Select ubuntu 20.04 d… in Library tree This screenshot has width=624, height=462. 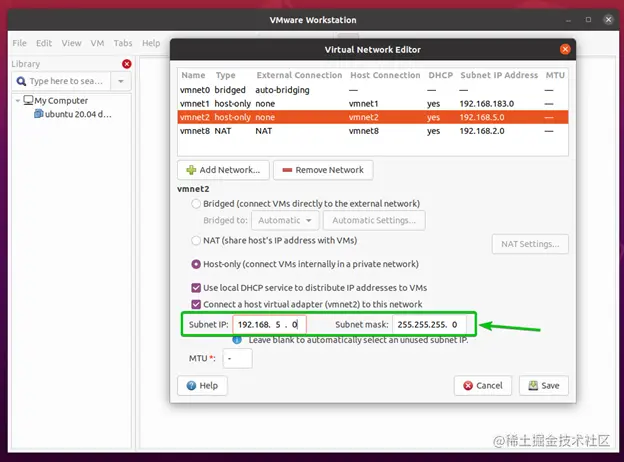[78, 114]
